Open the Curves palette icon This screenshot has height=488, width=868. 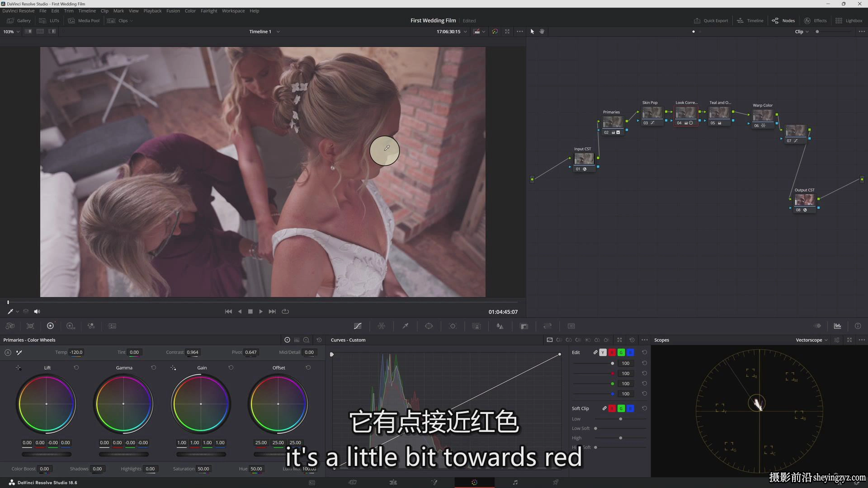coord(358,326)
